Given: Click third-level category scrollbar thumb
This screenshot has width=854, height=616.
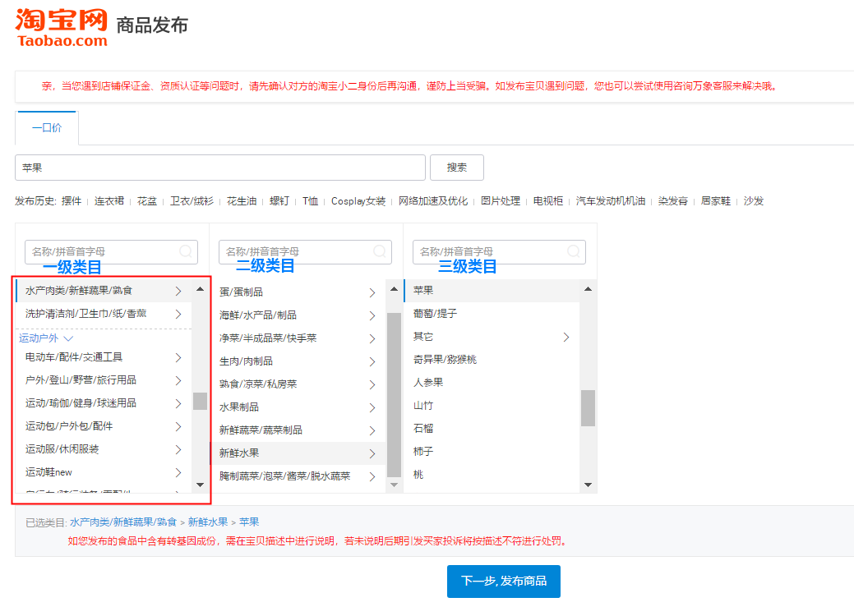Looking at the screenshot, I should [588, 408].
